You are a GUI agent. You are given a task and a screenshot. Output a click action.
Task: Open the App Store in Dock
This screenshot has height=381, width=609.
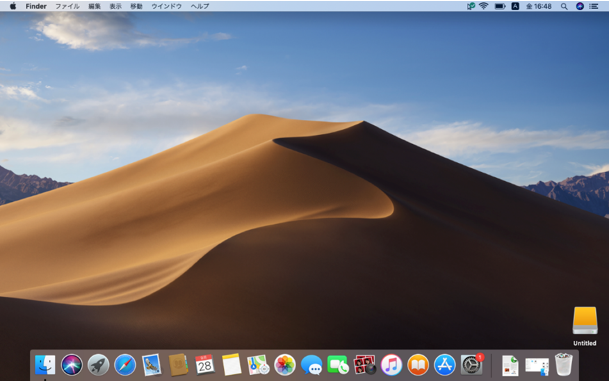pos(445,365)
